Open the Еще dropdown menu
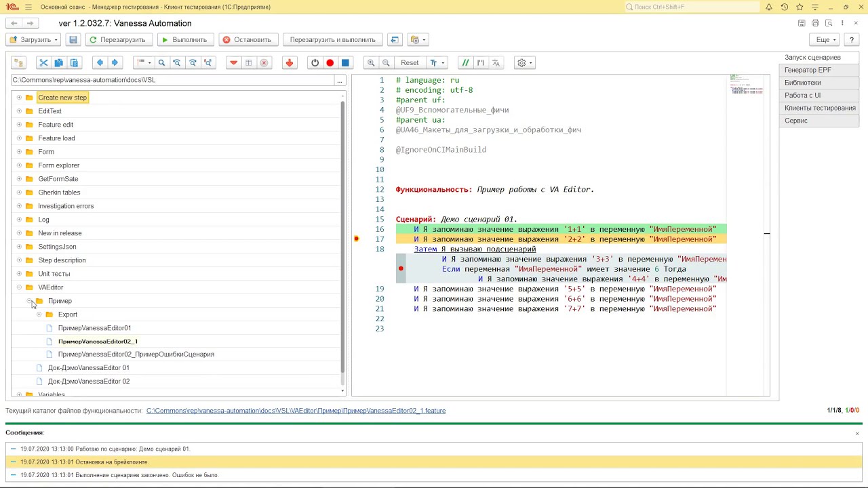 [825, 40]
